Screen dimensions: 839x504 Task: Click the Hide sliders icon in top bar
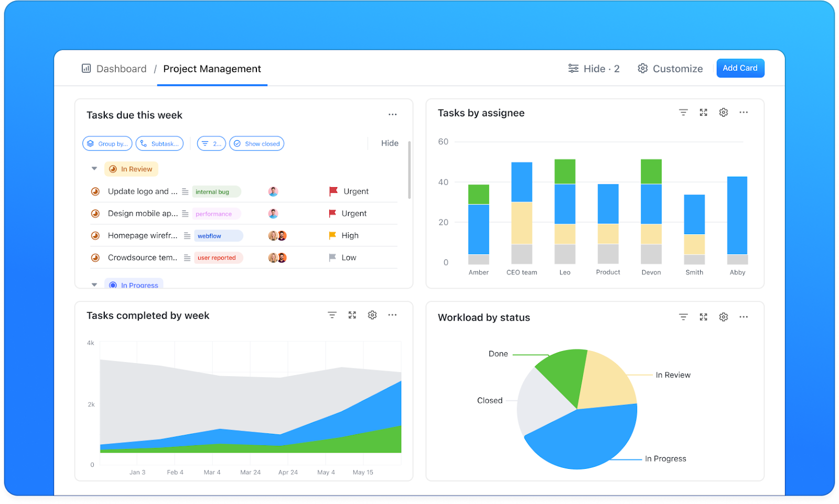[573, 68]
